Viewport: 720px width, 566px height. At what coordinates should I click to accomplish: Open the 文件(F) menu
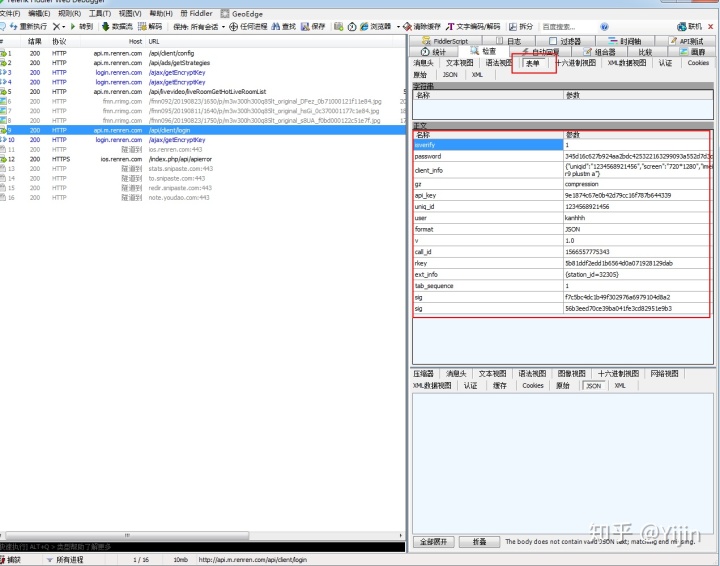coord(10,14)
